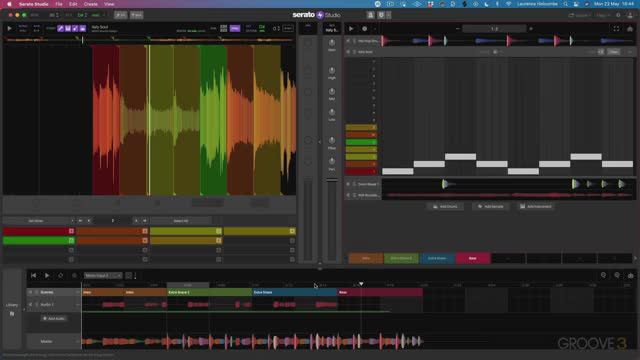Toggle the first column top orange pad checkbox
Screen dimensions: 640x360
(x=145, y=231)
